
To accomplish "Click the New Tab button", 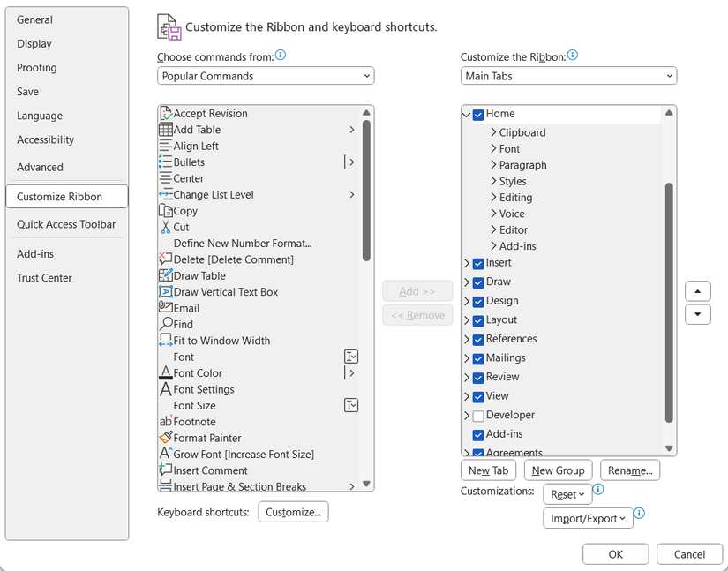I will coord(488,470).
